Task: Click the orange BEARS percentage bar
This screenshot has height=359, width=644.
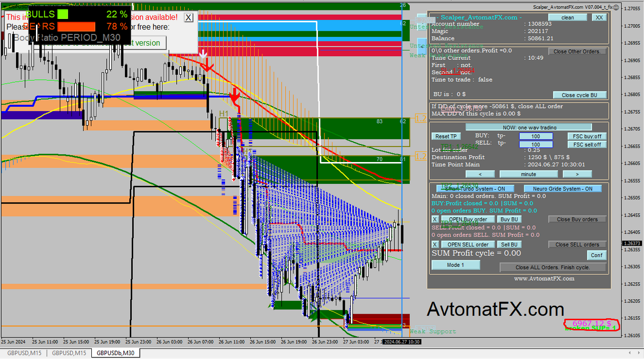Action: 76,26
